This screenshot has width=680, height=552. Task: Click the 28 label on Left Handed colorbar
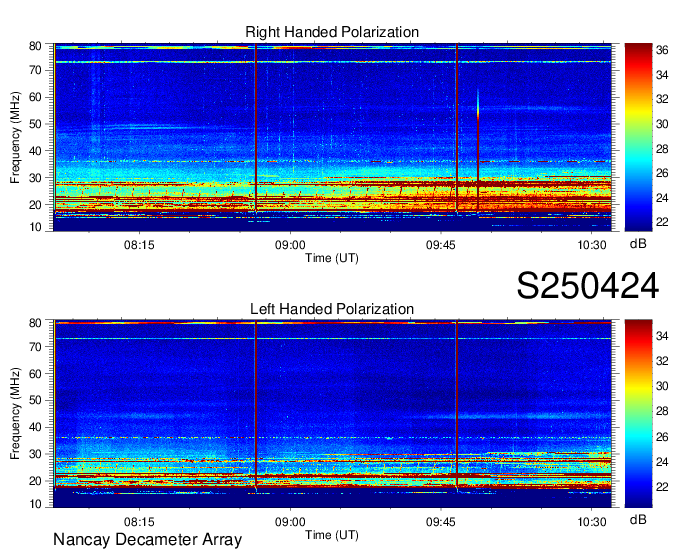pyautogui.click(x=662, y=411)
